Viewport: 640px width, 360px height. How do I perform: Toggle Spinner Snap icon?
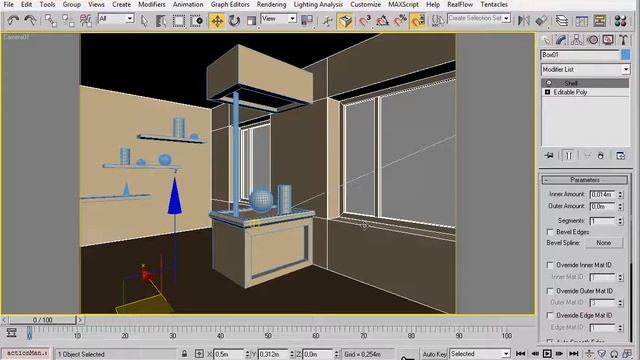point(418,20)
